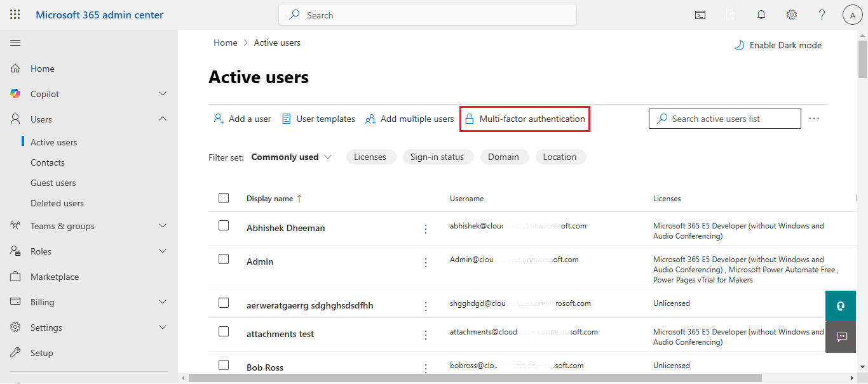Open more commands ellipsis in toolbar
This screenshot has width=868, height=384.
pos(814,119)
